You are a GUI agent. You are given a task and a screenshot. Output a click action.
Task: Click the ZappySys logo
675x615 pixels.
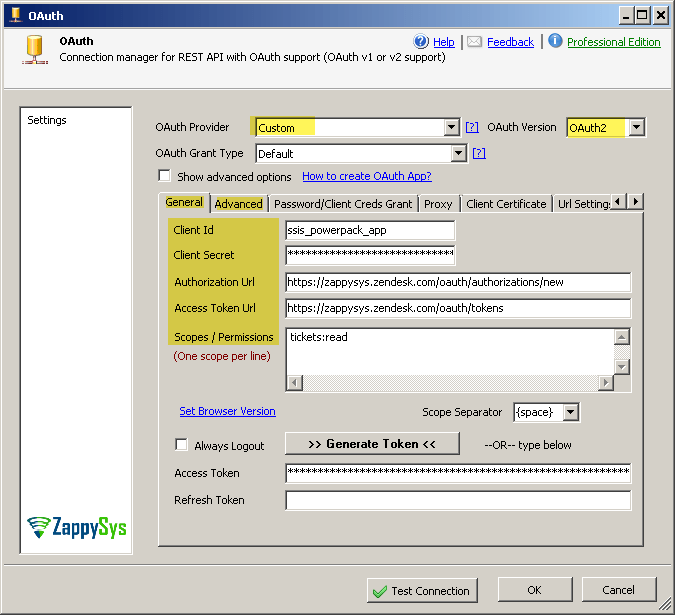77,527
